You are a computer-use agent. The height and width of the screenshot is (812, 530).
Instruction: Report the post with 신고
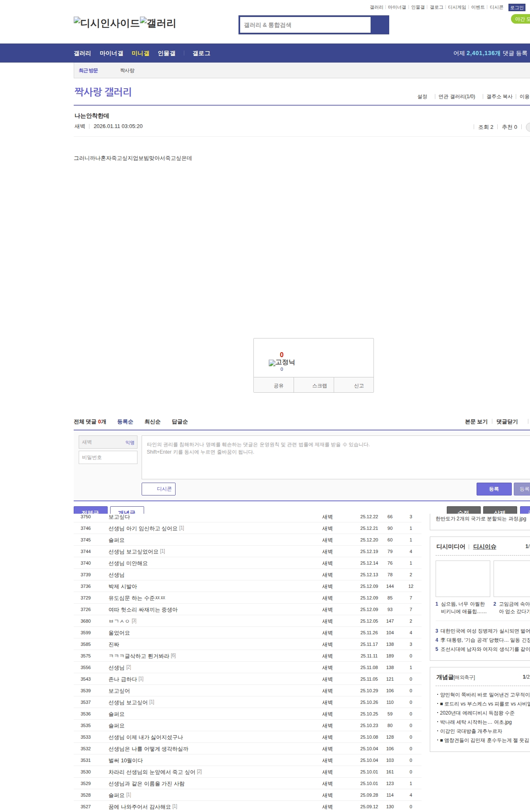[x=354, y=385]
